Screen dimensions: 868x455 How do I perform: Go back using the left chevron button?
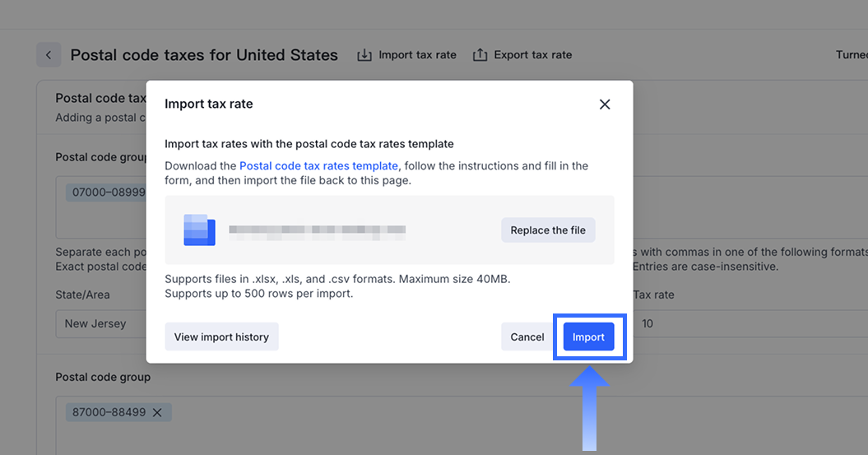(x=49, y=55)
